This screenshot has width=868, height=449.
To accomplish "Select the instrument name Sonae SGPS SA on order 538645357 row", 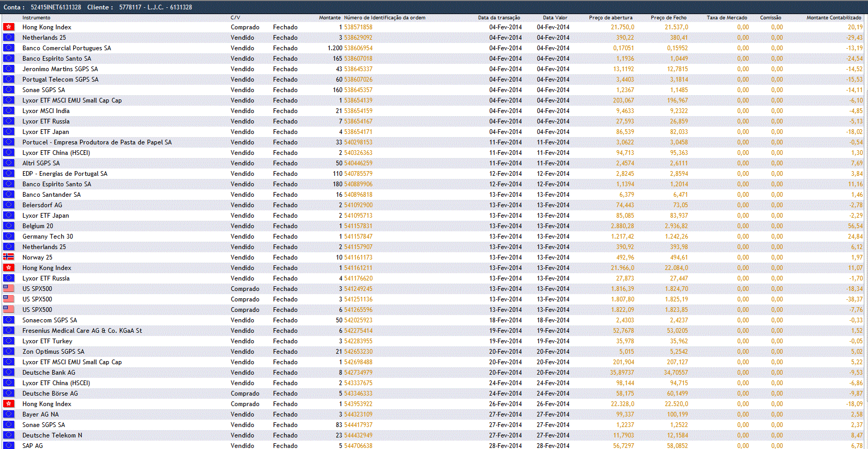I will [x=44, y=90].
